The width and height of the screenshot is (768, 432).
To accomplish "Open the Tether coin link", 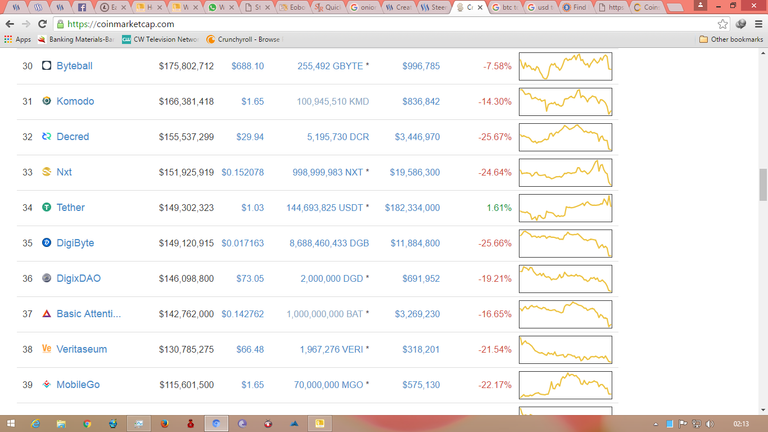I will tap(71, 207).
